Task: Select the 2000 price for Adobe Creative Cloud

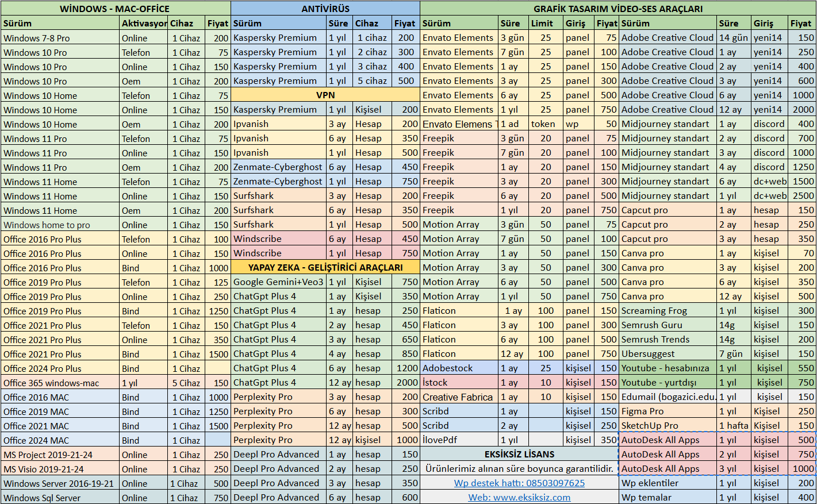Action: pyautogui.click(x=803, y=109)
